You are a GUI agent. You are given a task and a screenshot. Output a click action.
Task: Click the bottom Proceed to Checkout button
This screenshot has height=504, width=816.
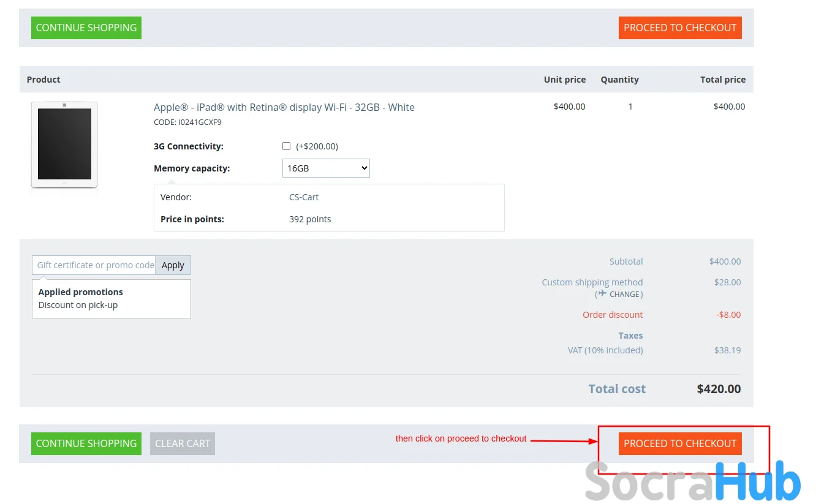tap(680, 443)
